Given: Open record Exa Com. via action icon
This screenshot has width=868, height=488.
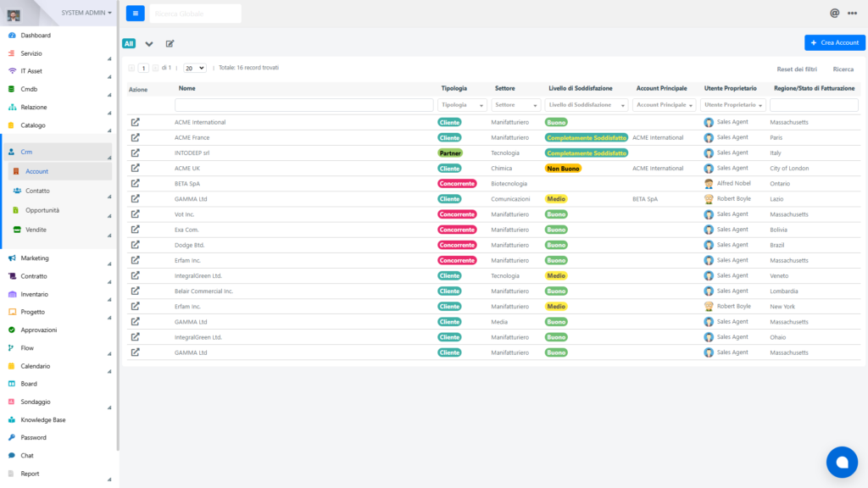Looking at the screenshot, I should 135,230.
